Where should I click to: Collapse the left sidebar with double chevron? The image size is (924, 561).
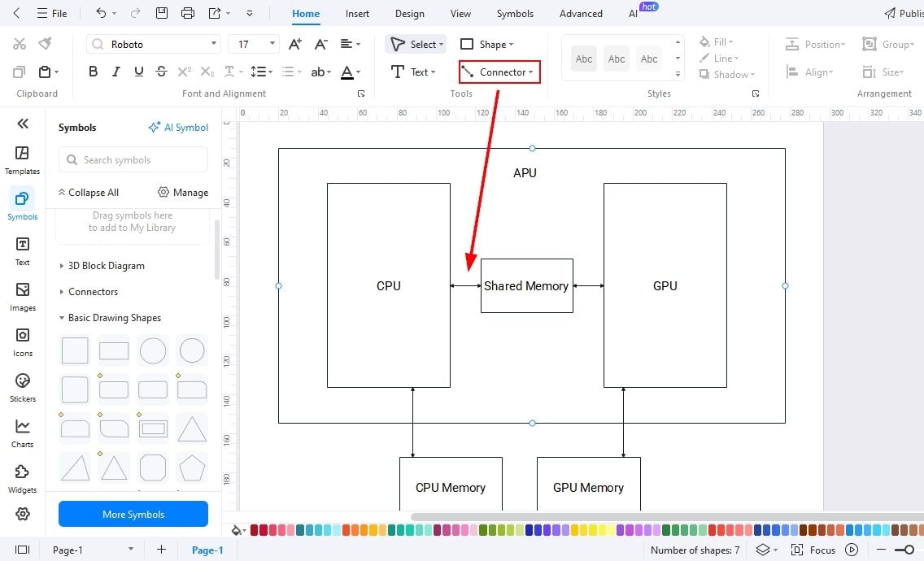pos(23,123)
